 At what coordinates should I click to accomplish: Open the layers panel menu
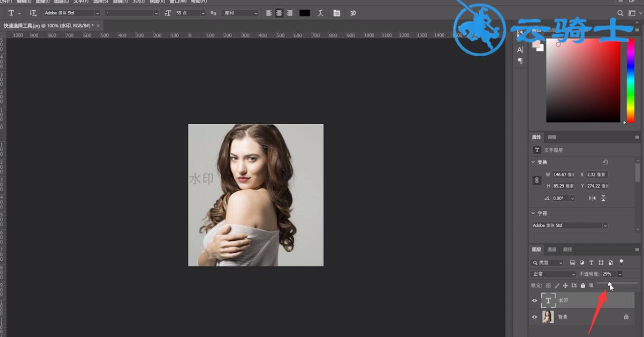pos(637,249)
